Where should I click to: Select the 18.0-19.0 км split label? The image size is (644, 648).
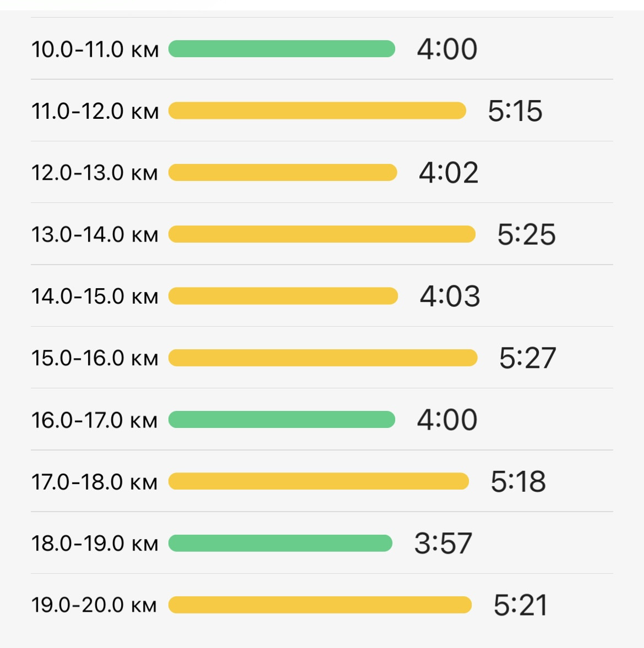[95, 543]
